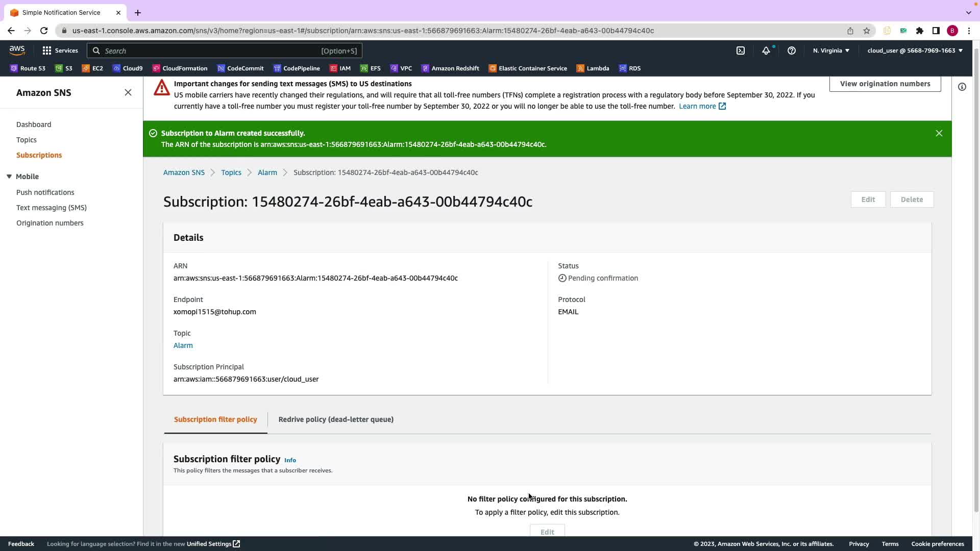Open the Lambda shortcut in favorites bar

pos(593,68)
